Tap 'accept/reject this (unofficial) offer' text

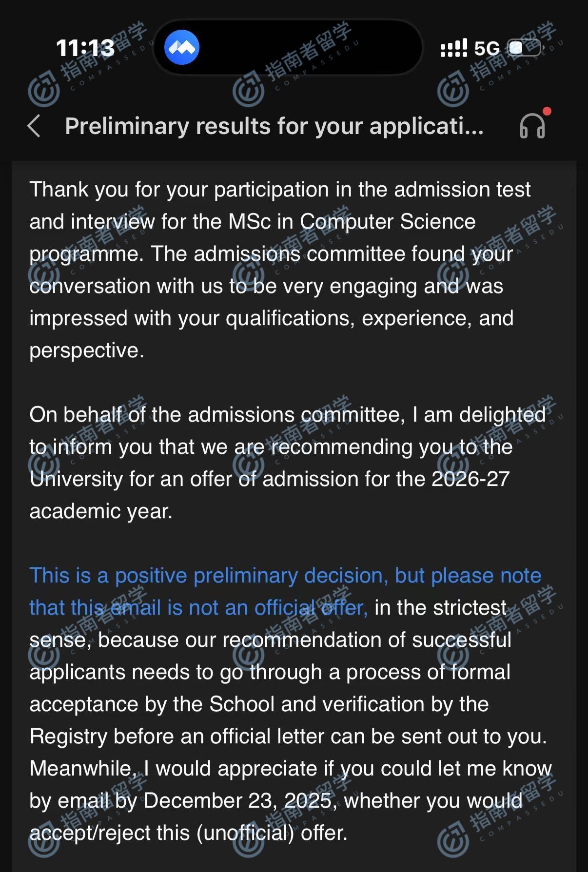point(188,833)
